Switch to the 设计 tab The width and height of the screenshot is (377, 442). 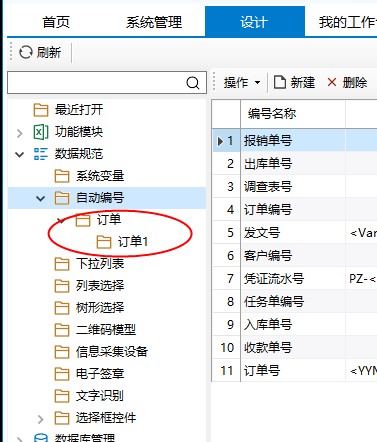coord(255,22)
